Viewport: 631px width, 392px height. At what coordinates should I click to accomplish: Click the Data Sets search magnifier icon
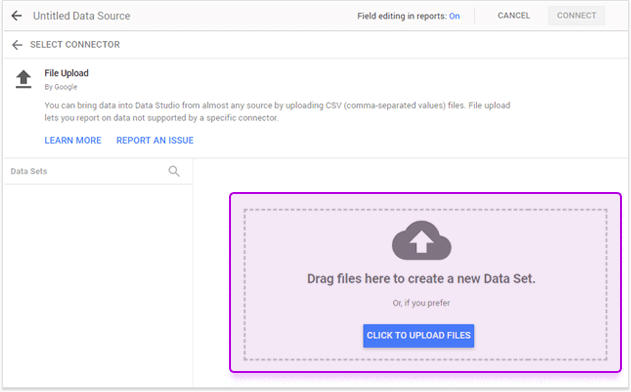174,171
